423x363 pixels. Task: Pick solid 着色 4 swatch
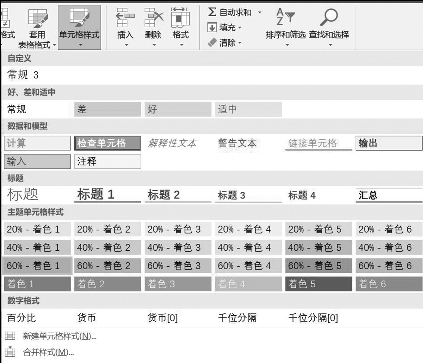248,284
